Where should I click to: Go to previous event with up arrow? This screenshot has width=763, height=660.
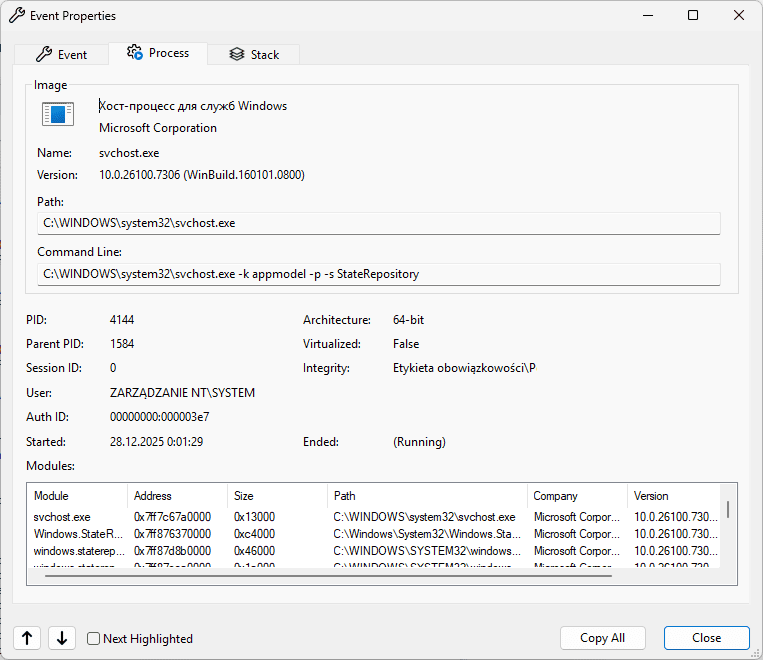tap(27, 638)
